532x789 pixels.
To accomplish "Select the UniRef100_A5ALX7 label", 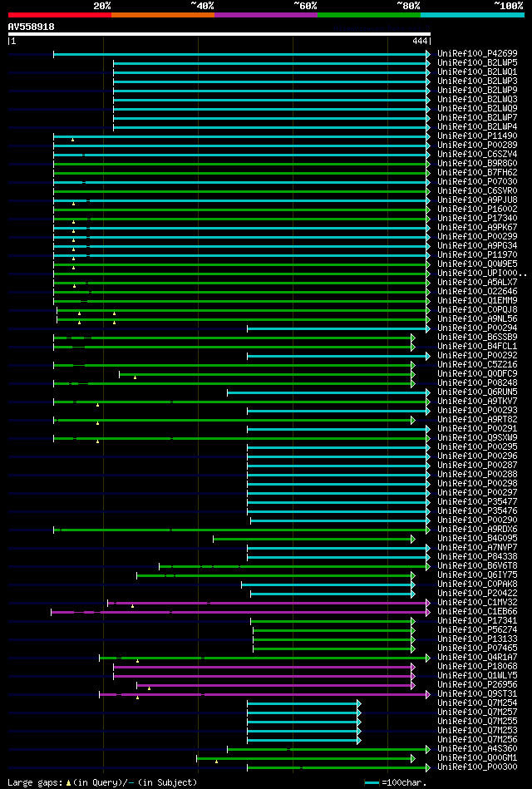I will coord(478,283).
